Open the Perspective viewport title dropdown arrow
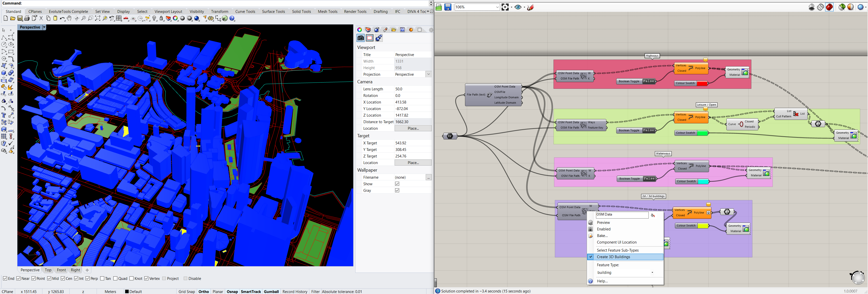Image resolution: width=868 pixels, height=294 pixels. [x=44, y=27]
